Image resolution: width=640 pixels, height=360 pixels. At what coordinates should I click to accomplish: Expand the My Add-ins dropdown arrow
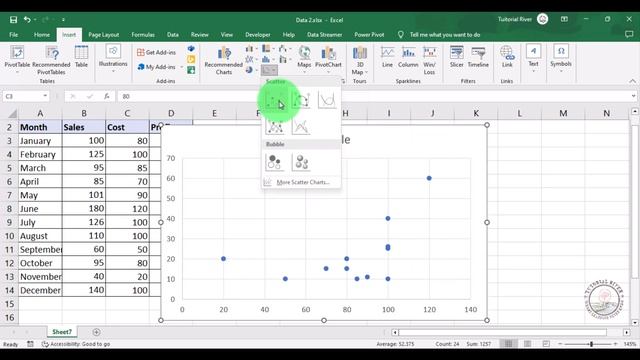coord(182,67)
